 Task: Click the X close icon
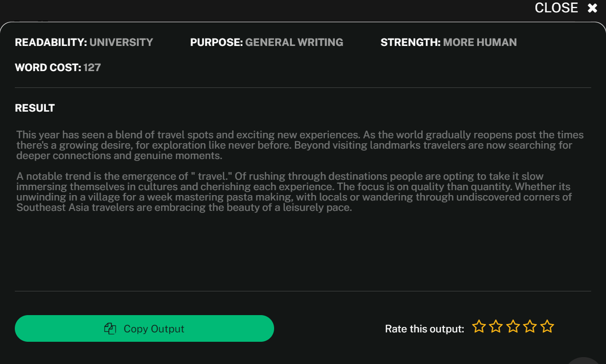(592, 8)
